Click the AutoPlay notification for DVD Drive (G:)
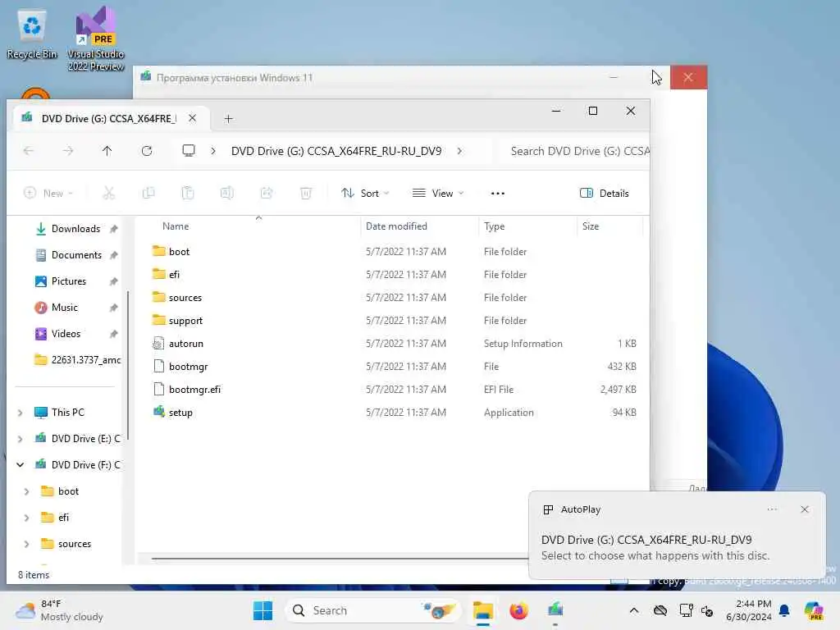 (677, 536)
